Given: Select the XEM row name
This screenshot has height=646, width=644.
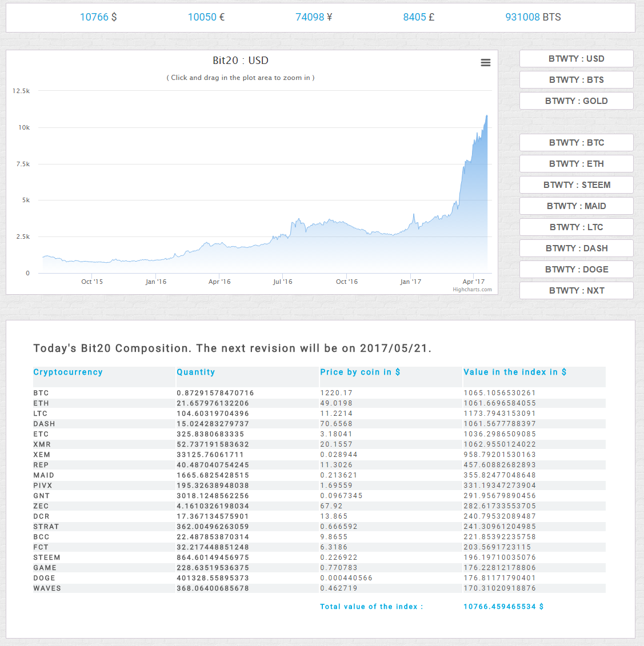Looking at the screenshot, I should 42,455.
